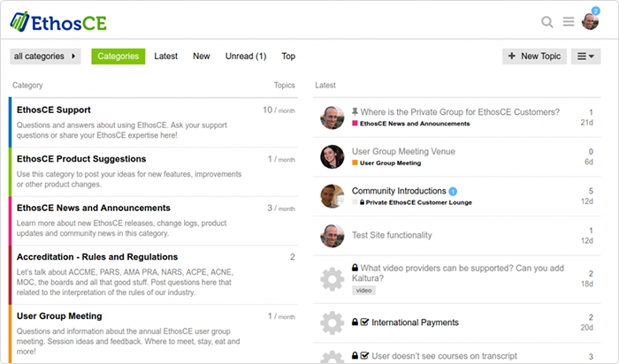Viewport: 619px width, 364px height.
Task: Open the hamburger menu in header
Action: [x=569, y=21]
